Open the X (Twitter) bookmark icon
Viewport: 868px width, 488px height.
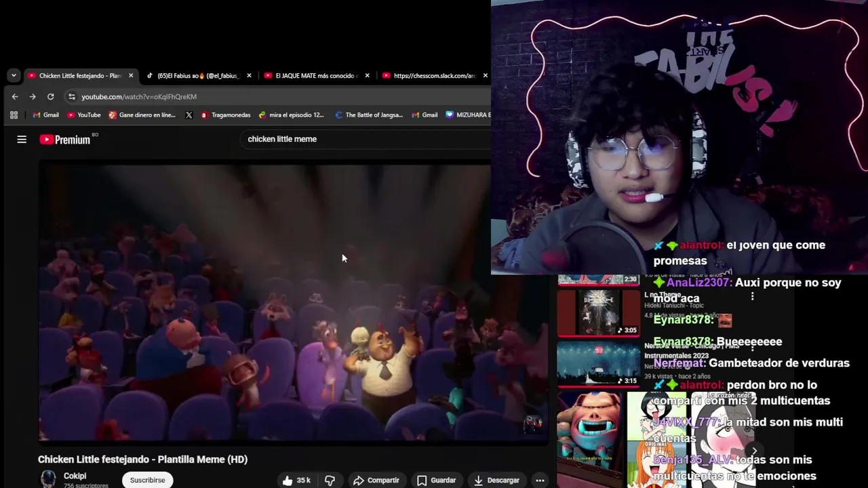(x=189, y=115)
